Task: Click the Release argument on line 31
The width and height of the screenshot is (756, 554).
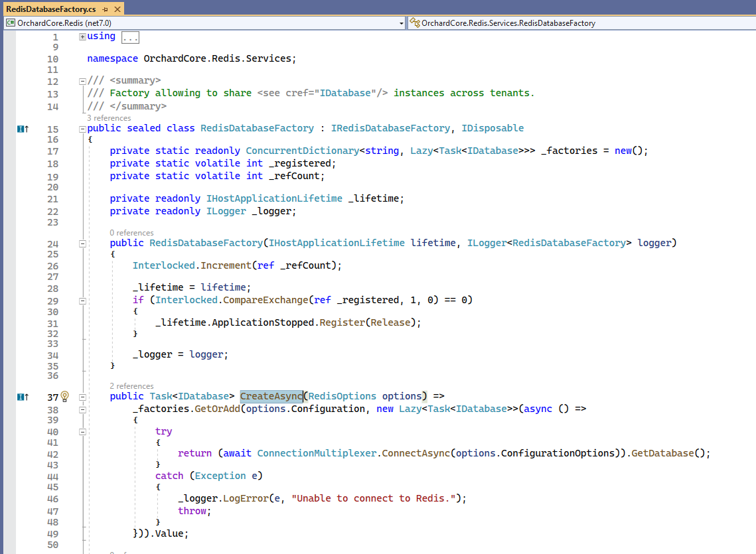Action: coord(390,322)
